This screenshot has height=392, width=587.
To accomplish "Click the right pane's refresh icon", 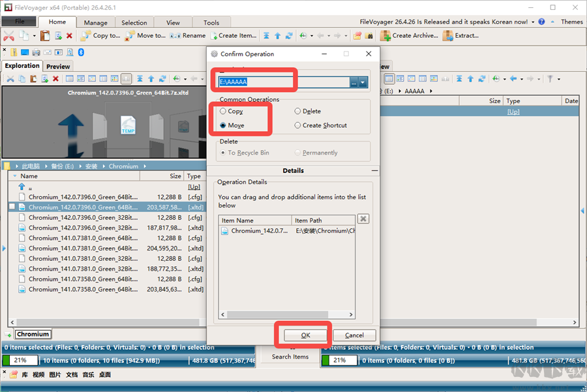I will click(x=482, y=79).
